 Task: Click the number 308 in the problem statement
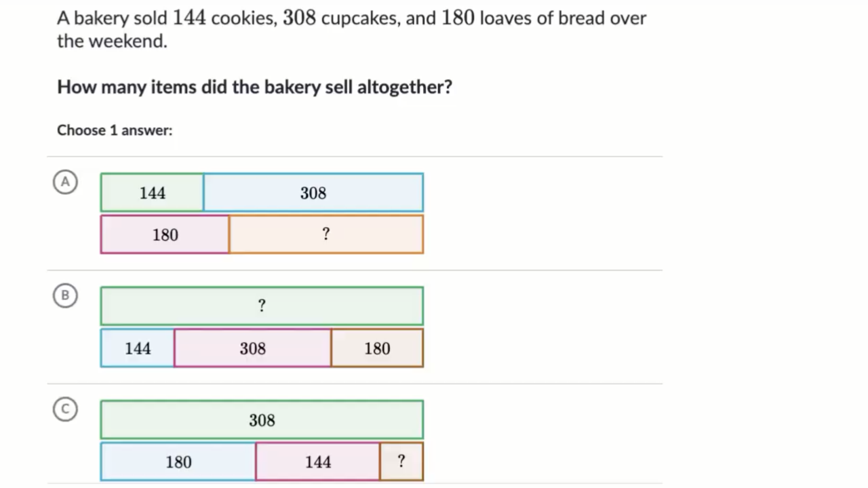(x=300, y=18)
